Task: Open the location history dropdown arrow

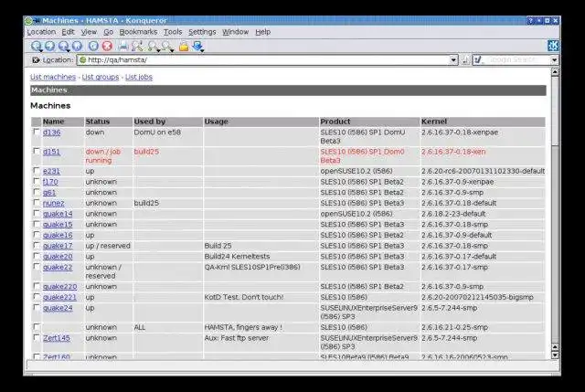Action: click(453, 60)
